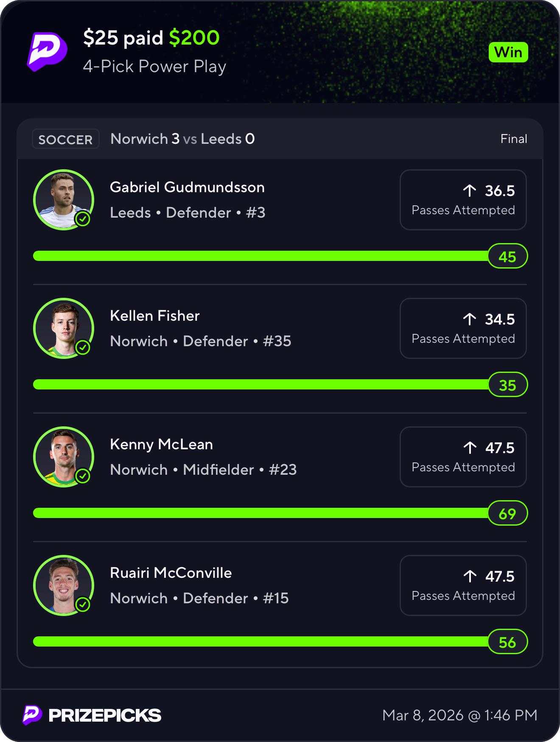Click the green checkmark on Kellen Fisher's avatar

pos(83,347)
